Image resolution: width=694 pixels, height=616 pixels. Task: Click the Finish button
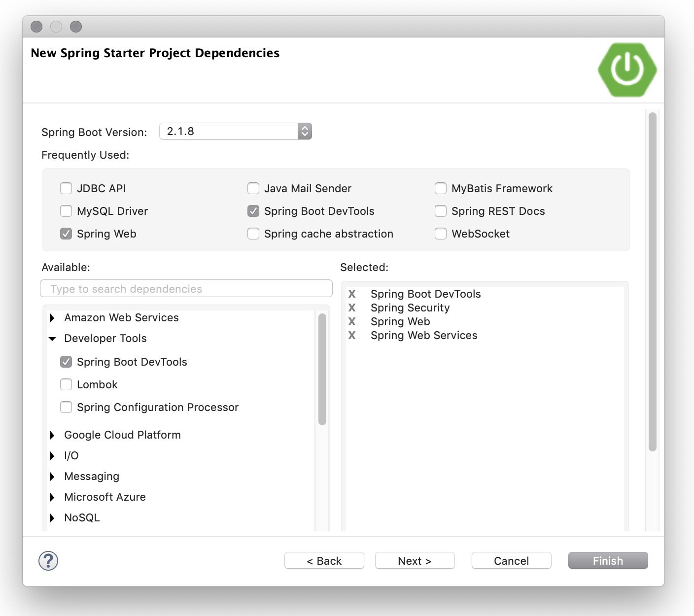[x=608, y=561]
